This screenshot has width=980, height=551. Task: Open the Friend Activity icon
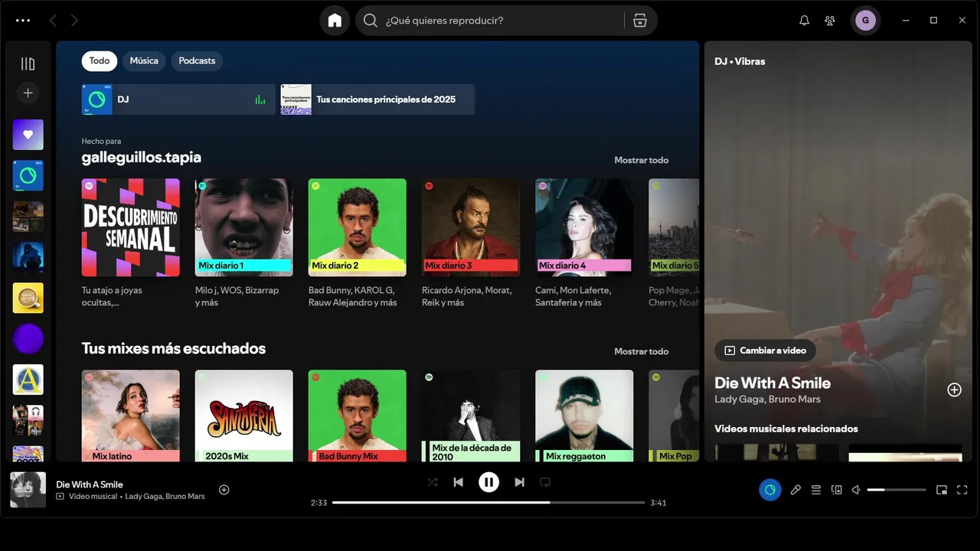tap(830, 21)
